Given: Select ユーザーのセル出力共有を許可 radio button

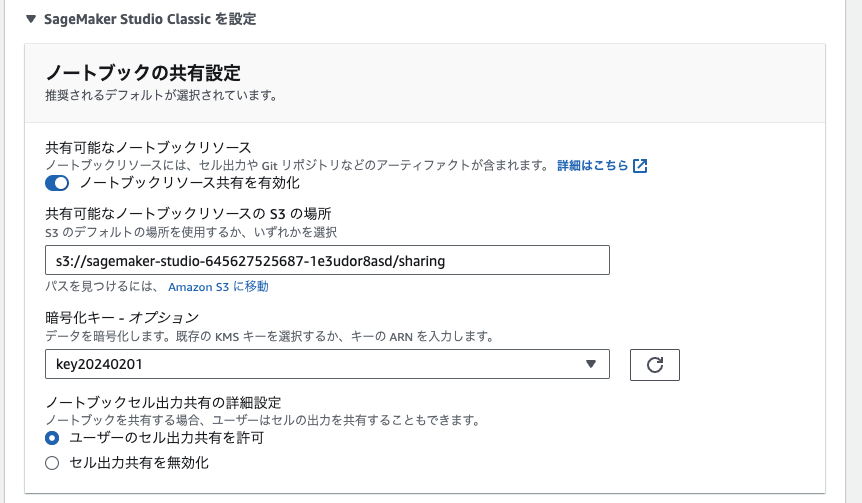Looking at the screenshot, I should point(52,438).
